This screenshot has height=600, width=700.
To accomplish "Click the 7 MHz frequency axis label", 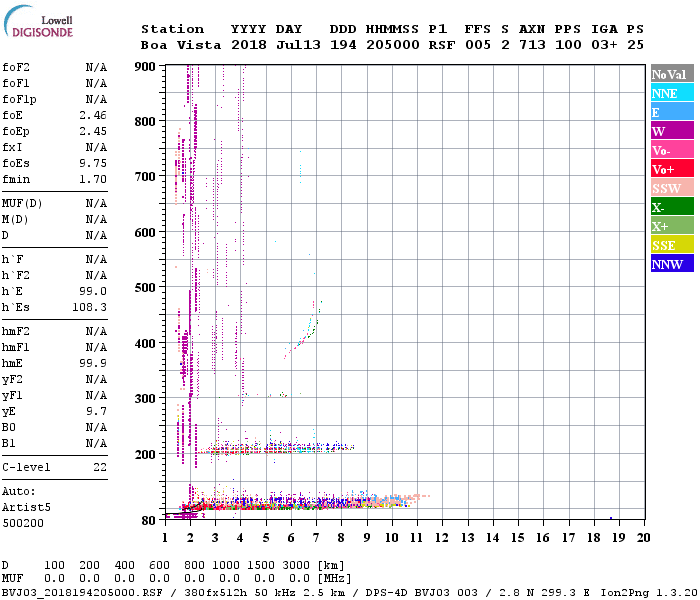I will [316, 538].
